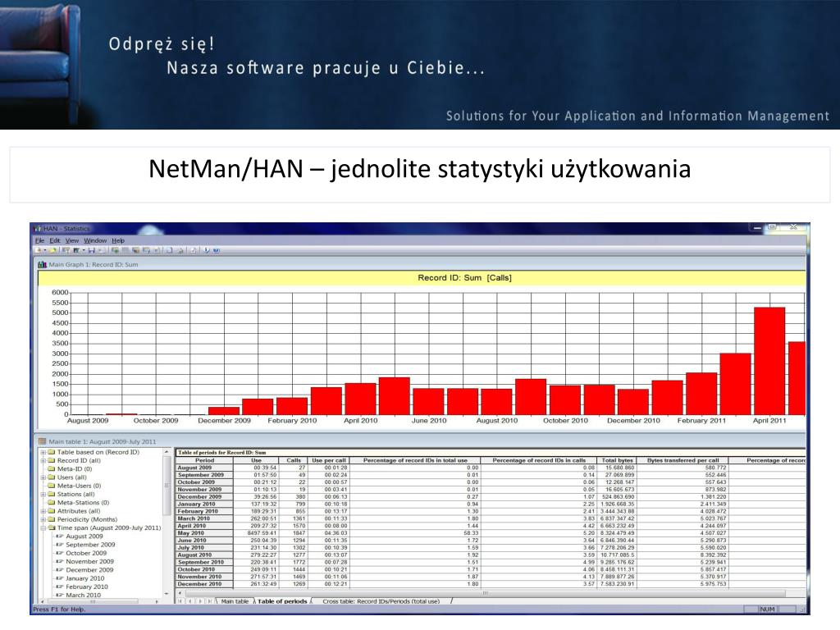Click the first sheet tab navigation button

(x=180, y=601)
